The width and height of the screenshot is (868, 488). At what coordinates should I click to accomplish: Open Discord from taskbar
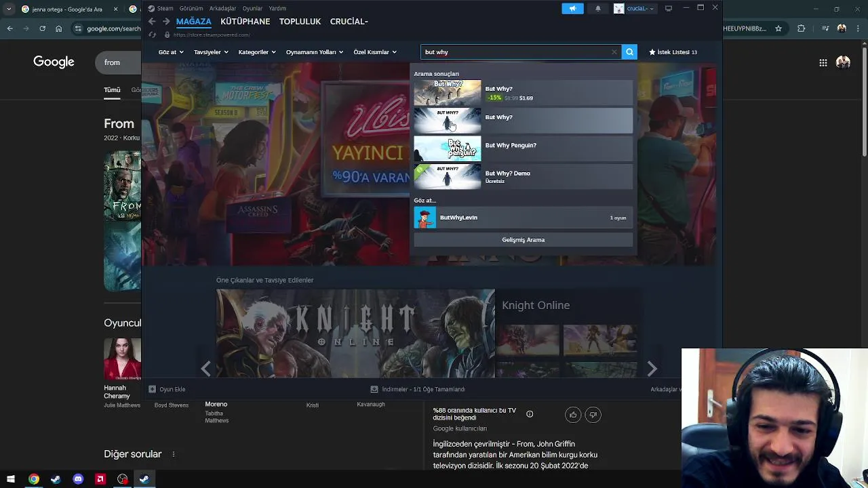point(78,479)
